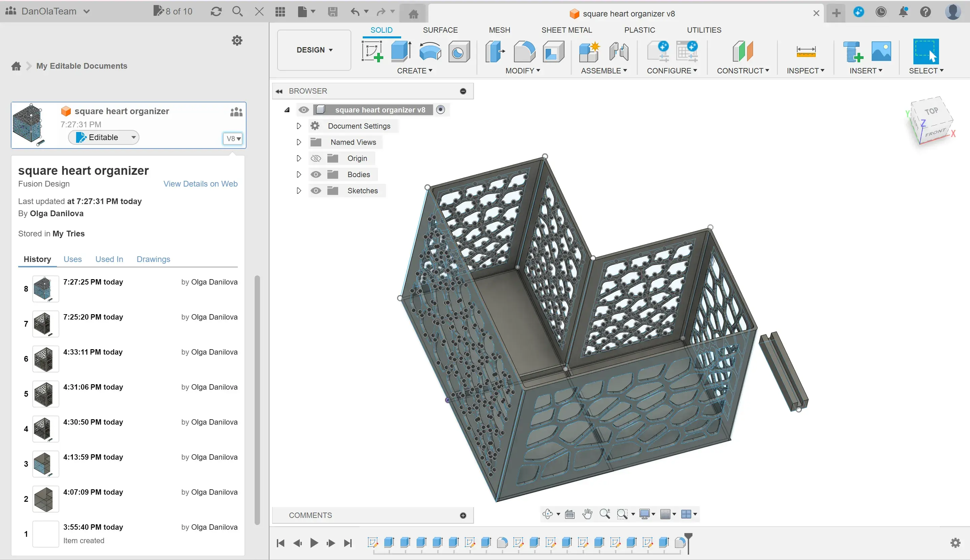Click the Orbit navigation tool
Viewport: 970px width, 560px height.
pyautogui.click(x=548, y=514)
